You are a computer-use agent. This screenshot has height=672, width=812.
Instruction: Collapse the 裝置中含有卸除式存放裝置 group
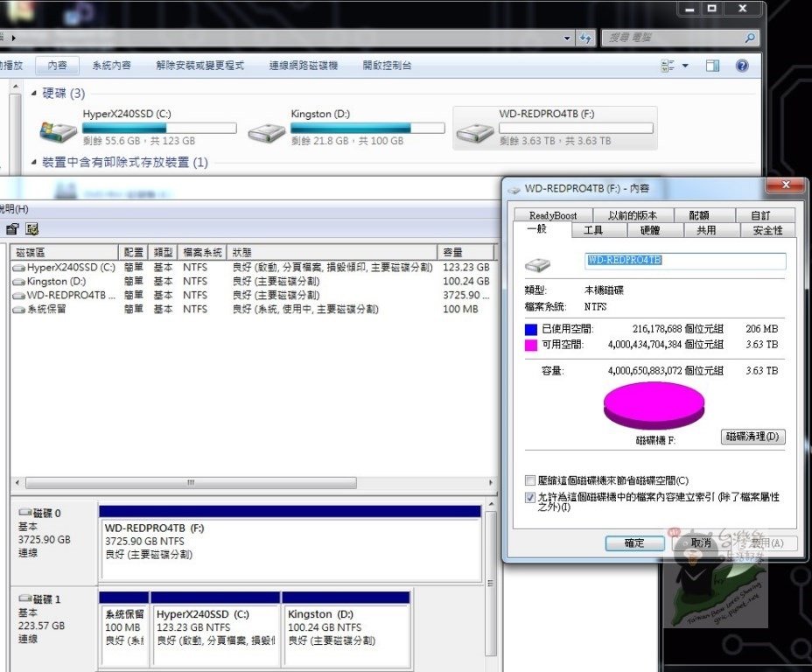pos(33,163)
